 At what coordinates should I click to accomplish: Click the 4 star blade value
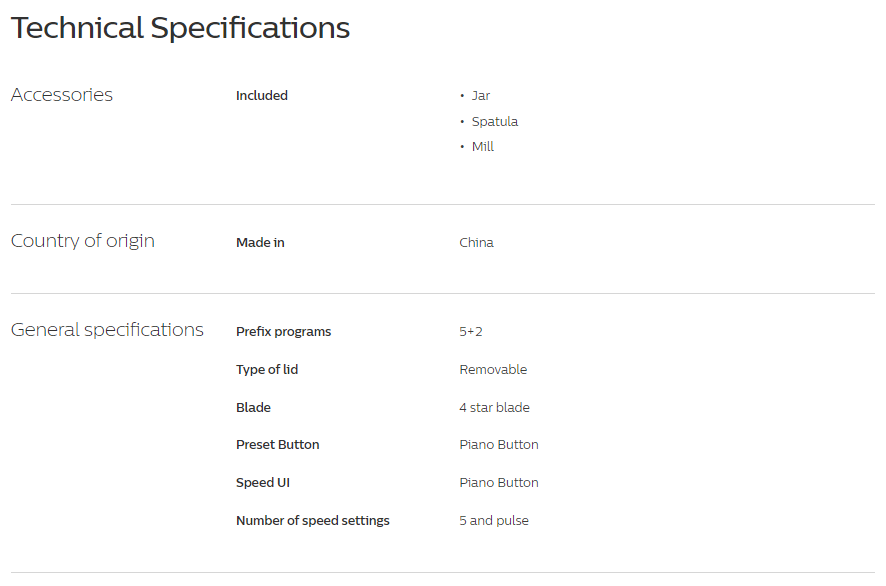[494, 407]
